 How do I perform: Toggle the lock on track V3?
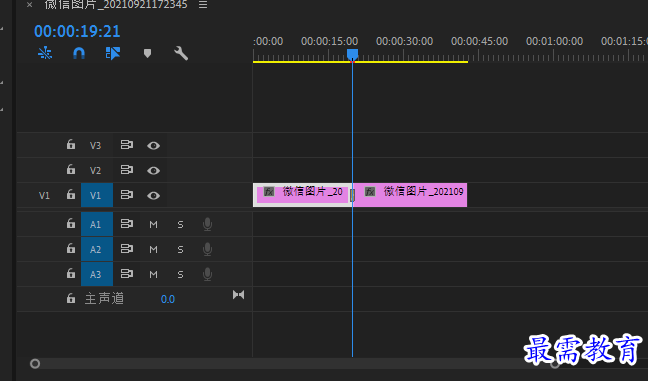pyautogui.click(x=71, y=144)
